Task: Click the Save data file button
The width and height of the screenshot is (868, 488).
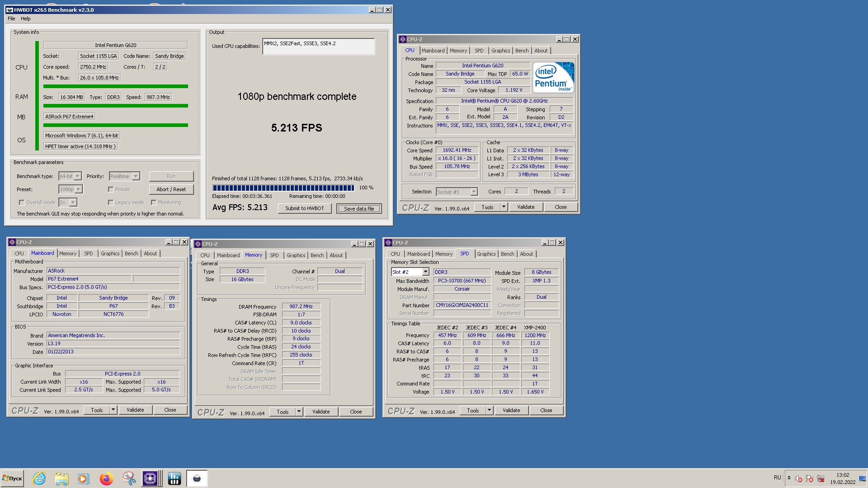Action: coord(359,208)
